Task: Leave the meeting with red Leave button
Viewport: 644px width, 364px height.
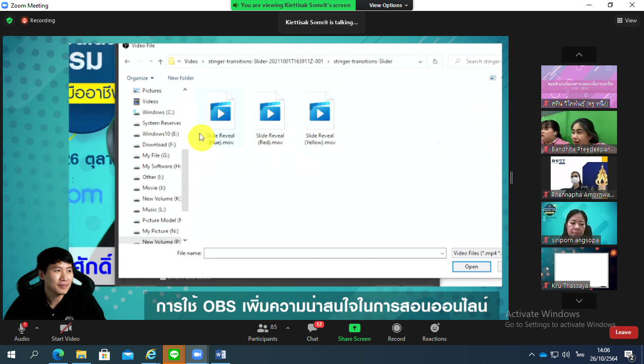Action: (624, 332)
